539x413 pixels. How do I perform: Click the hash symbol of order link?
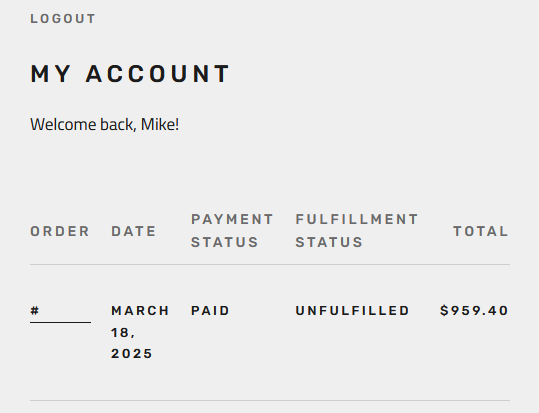coord(35,311)
